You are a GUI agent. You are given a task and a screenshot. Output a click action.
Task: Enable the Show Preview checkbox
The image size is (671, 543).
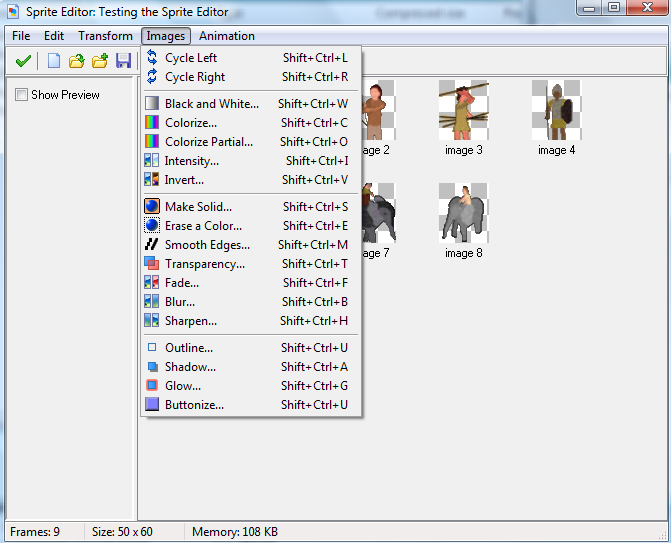(21, 95)
